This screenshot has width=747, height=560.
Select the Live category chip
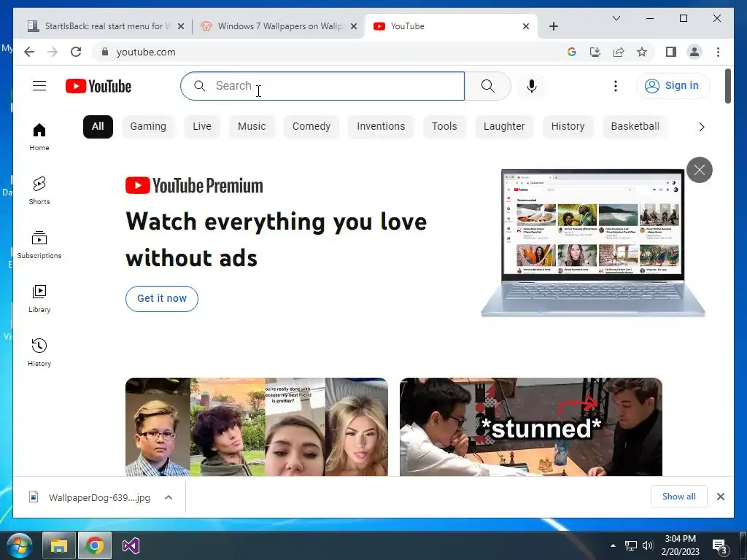pyautogui.click(x=202, y=127)
